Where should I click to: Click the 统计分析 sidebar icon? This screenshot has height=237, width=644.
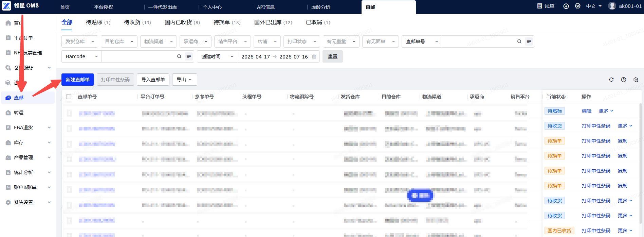[x=8, y=172]
